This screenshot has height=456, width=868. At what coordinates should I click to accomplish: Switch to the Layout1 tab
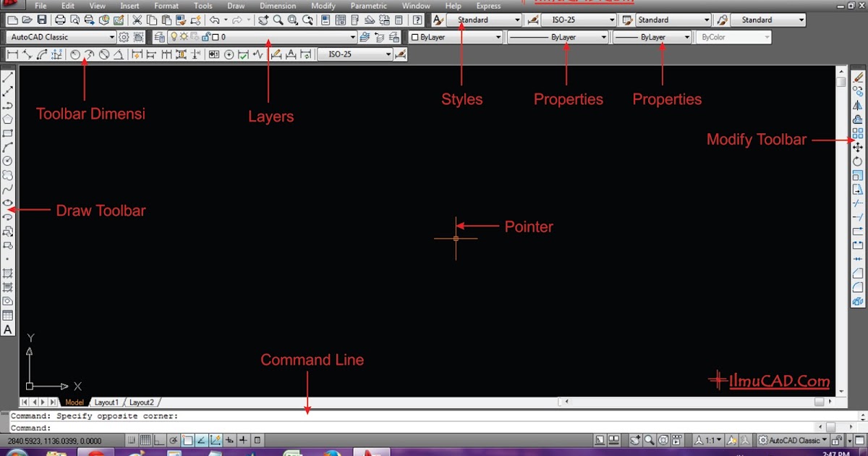(107, 402)
